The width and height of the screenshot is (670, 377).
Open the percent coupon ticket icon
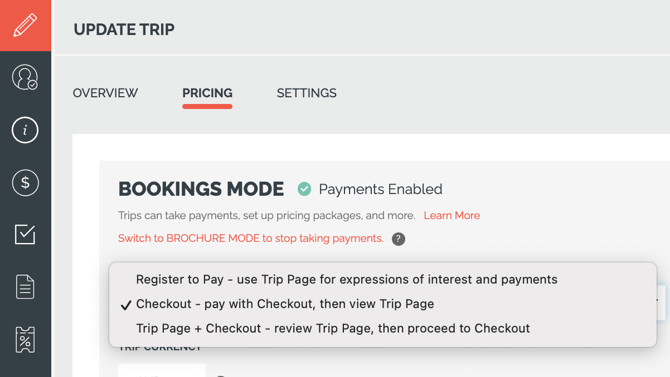click(x=25, y=340)
